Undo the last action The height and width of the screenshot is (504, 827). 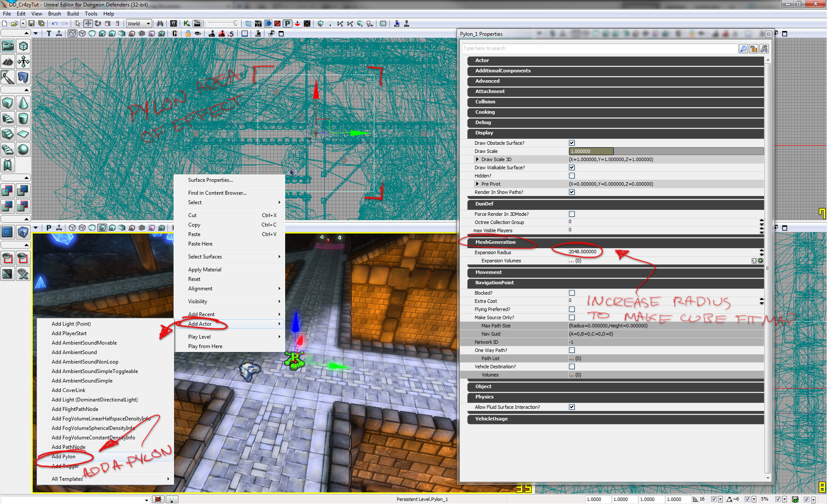(55, 24)
